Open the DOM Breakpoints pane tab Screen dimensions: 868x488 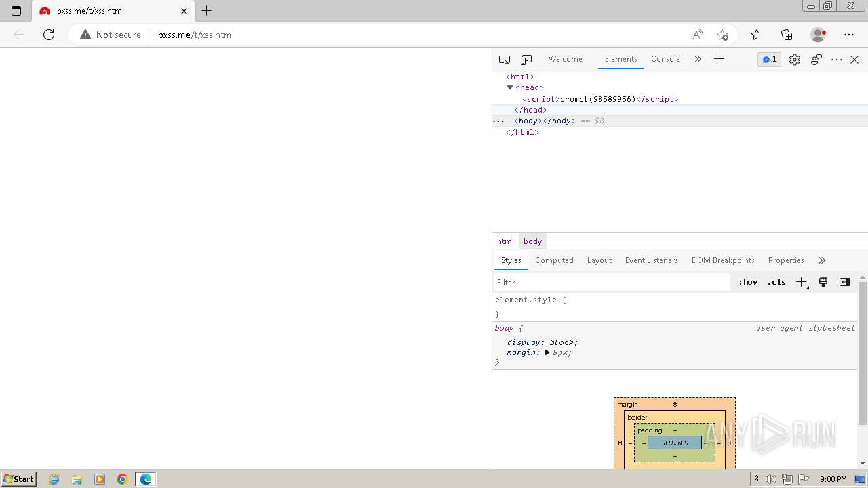723,260
